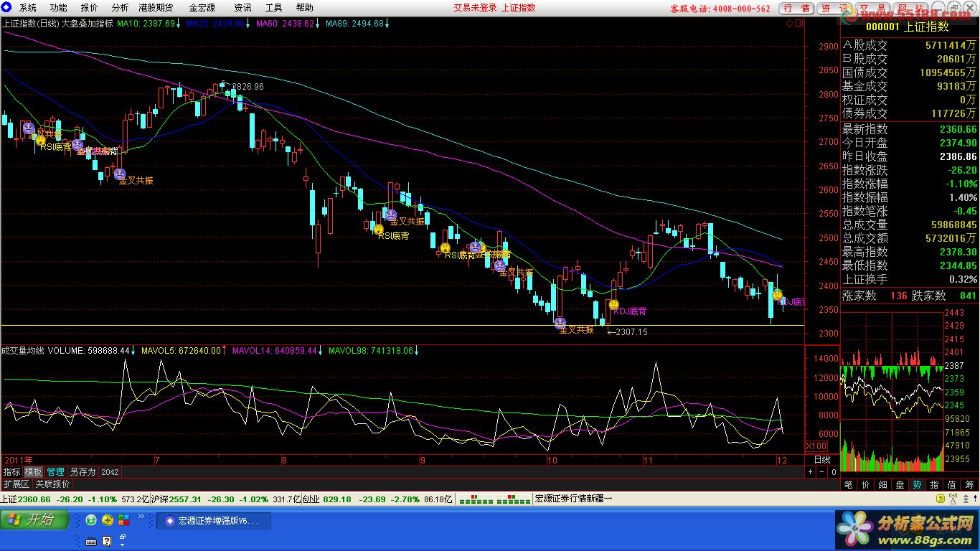Viewport: 980px width, 551px height.
Task: Click the signal grid indicator in status bar
Action: (495, 499)
